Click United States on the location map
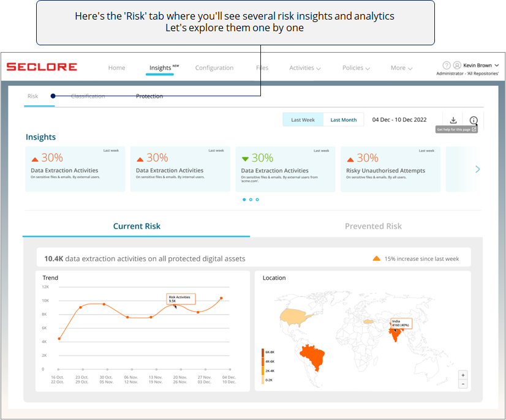This screenshot has height=420, width=506. pyautogui.click(x=294, y=317)
